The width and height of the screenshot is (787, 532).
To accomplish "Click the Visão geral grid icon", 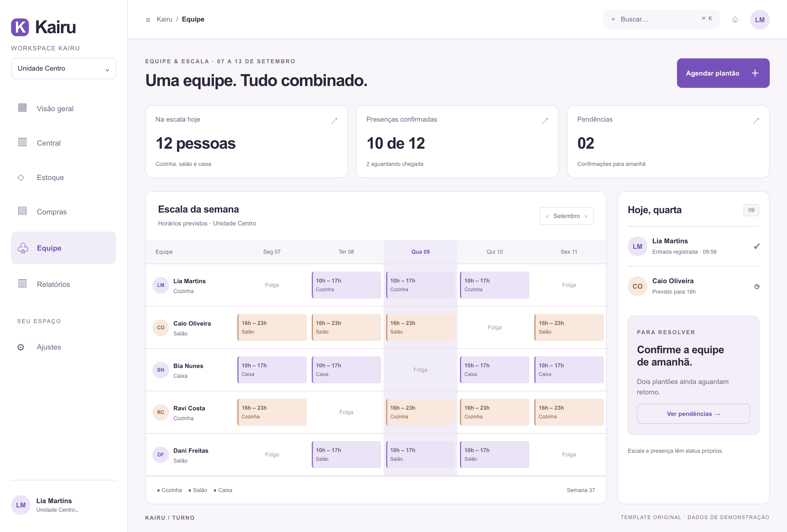I will [22, 108].
